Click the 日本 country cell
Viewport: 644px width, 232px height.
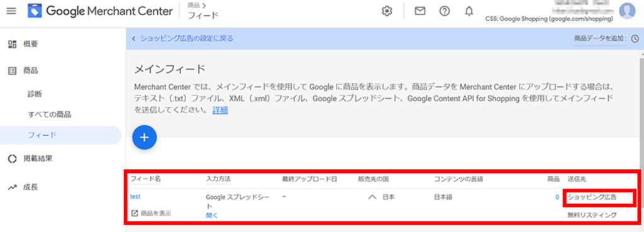389,197
